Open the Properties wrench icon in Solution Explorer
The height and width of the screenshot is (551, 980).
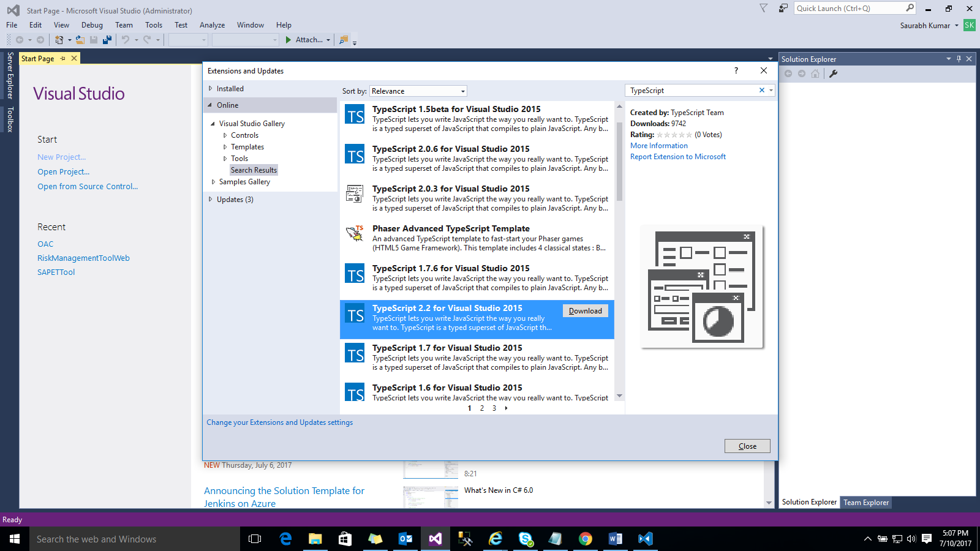point(833,73)
